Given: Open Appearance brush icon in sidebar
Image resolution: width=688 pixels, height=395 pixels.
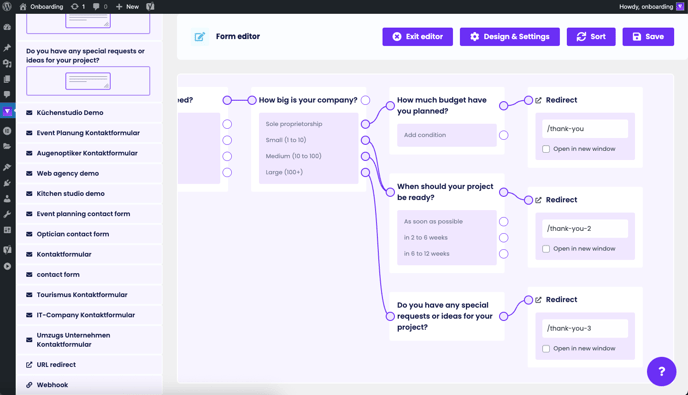Looking at the screenshot, I should (7, 167).
